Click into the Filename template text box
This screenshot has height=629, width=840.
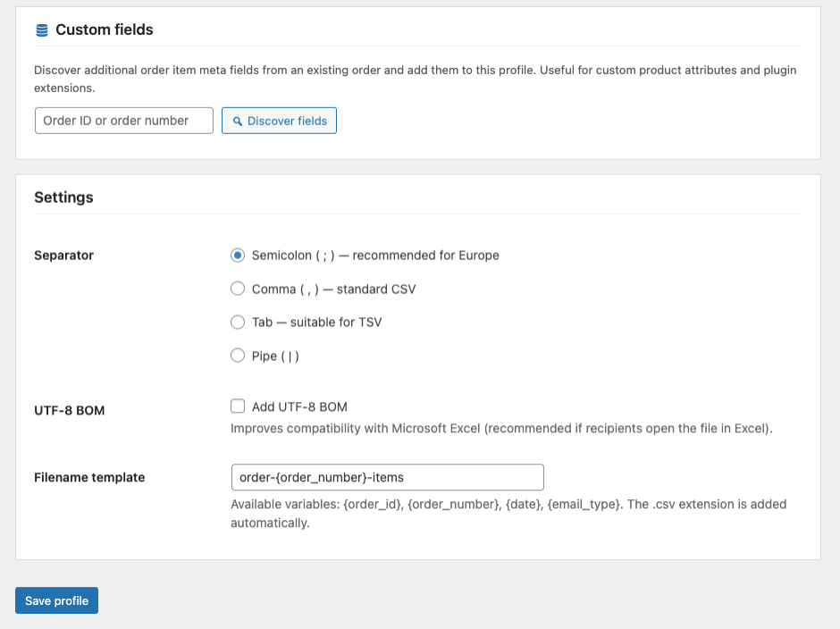(x=387, y=477)
